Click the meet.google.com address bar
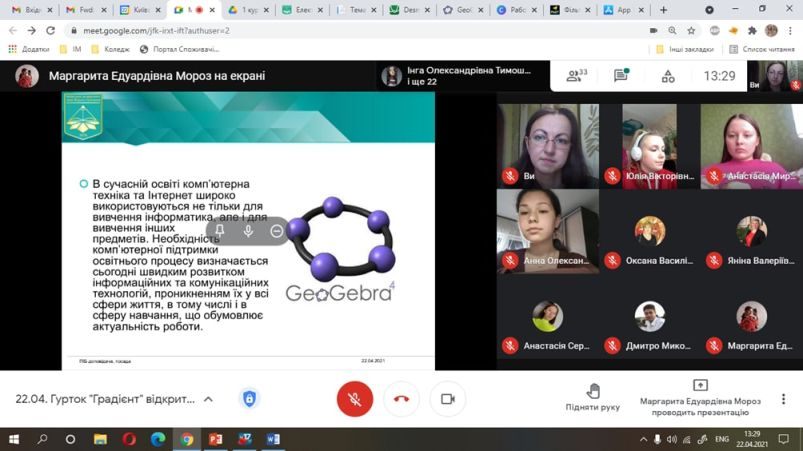This screenshot has width=803, height=451. [358, 31]
